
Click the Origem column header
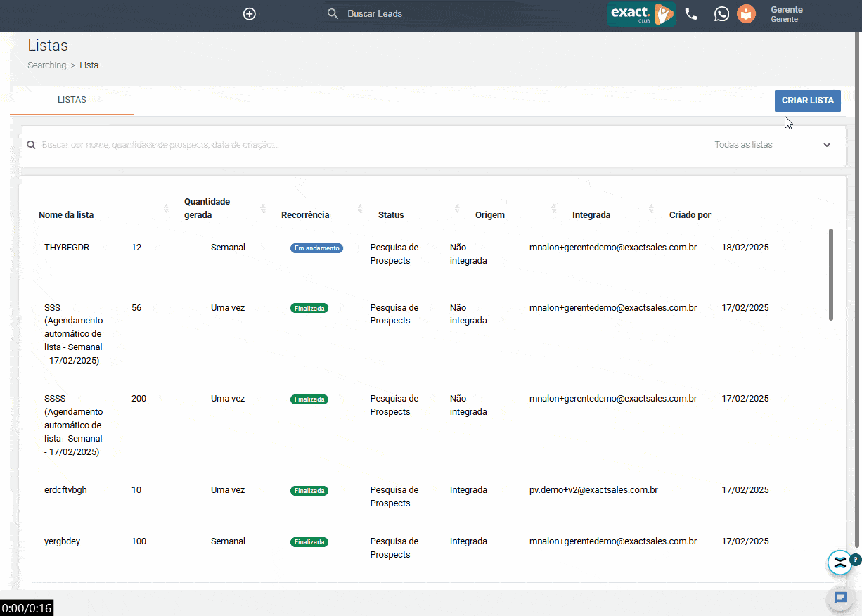(x=490, y=215)
